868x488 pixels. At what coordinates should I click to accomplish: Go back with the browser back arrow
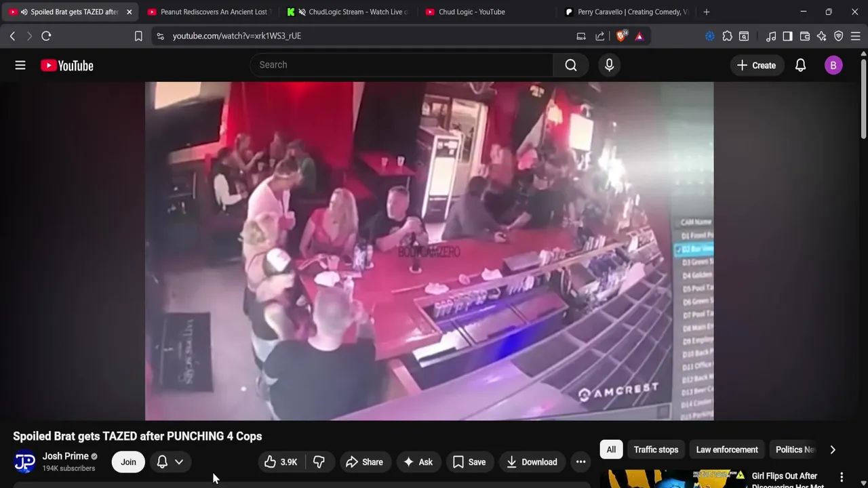(x=12, y=36)
